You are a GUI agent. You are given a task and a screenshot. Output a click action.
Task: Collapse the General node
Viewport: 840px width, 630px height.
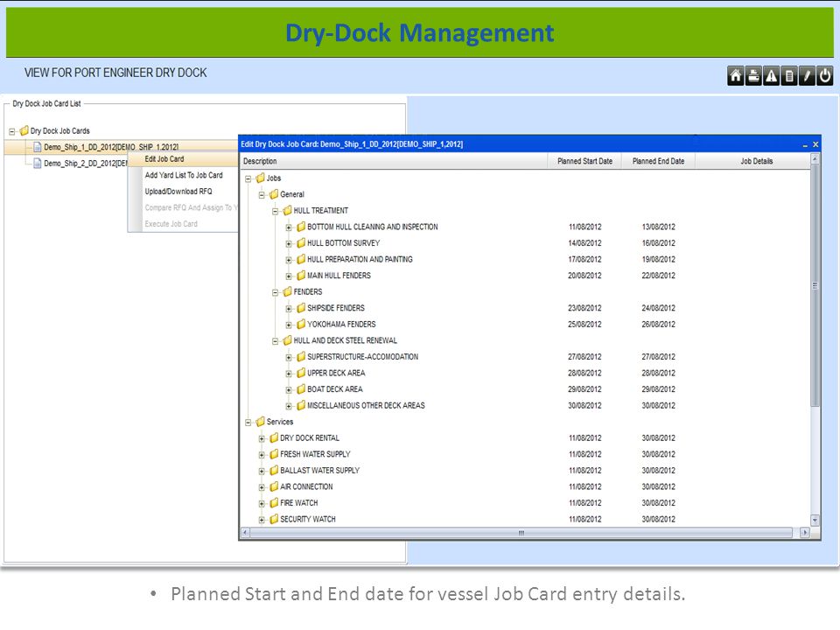coord(262,195)
